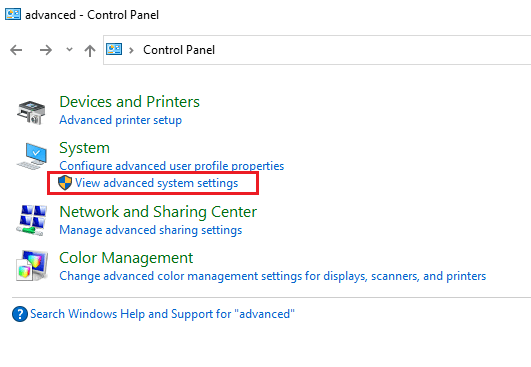Image resolution: width=531 pixels, height=367 pixels.
Task: Search Windows Help and Support for "advanced"
Action: 162,314
